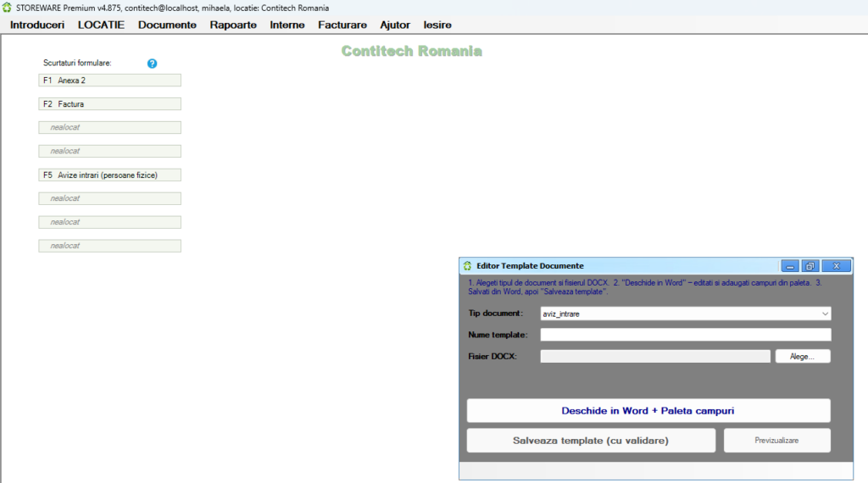Close the Editor Template Documente window
868x483 pixels.
pyautogui.click(x=836, y=266)
